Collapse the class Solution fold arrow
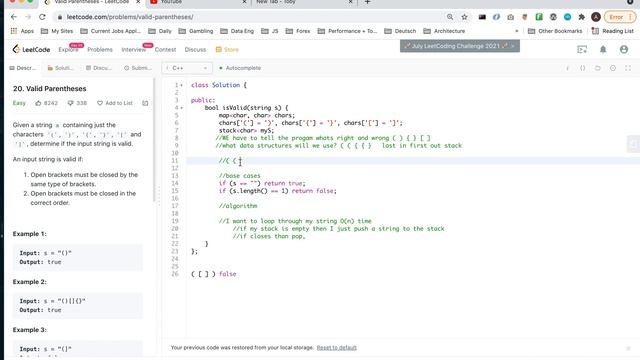The height and width of the screenshot is (360, 640). 182,85
